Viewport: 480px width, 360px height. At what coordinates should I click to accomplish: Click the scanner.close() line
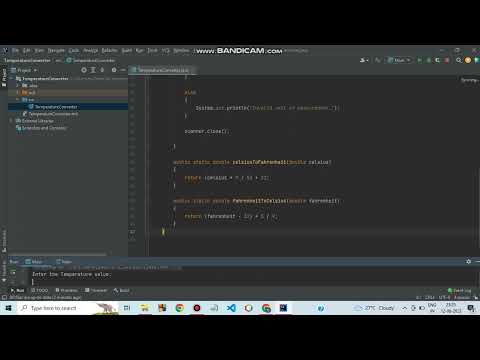click(x=206, y=131)
